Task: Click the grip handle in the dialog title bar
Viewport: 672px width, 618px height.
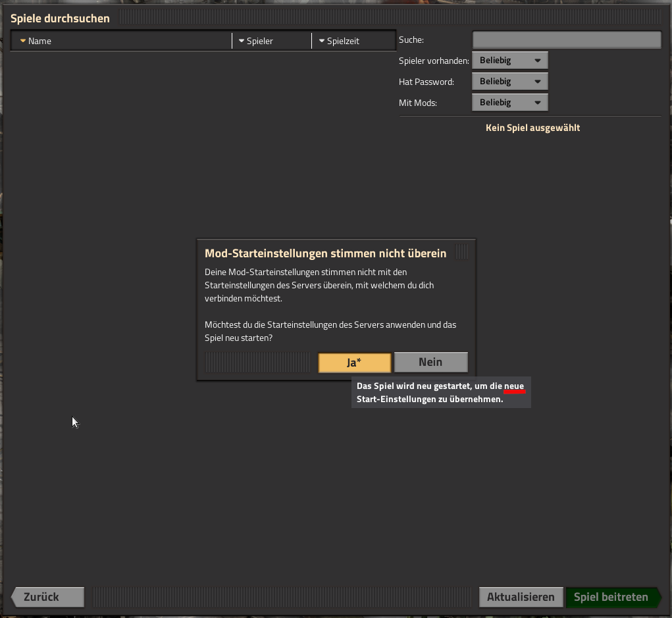Action: pyautogui.click(x=462, y=252)
